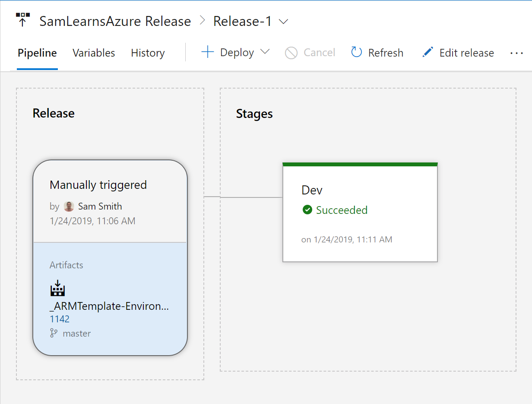The image size is (532, 404).
Task: Click the Cancel circle-slash icon
Action: [291, 53]
